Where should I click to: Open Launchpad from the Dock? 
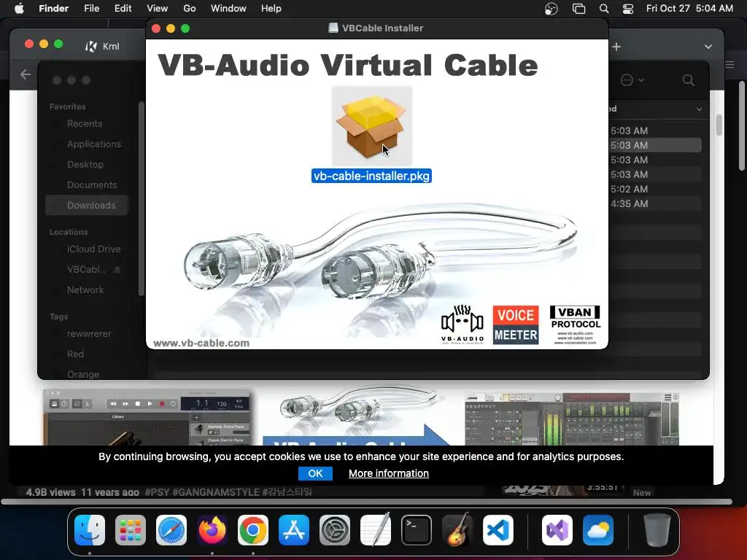click(x=131, y=530)
